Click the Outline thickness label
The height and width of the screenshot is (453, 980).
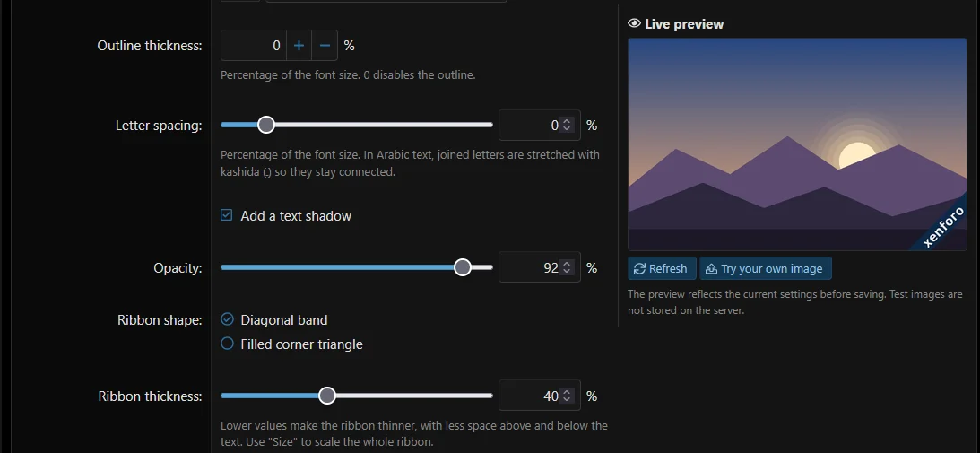[150, 46]
